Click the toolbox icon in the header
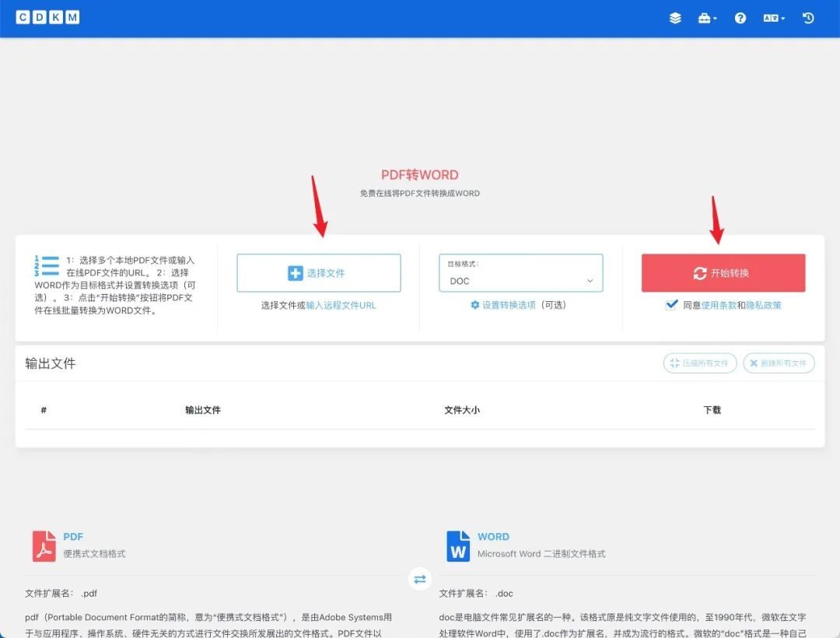 704,18
